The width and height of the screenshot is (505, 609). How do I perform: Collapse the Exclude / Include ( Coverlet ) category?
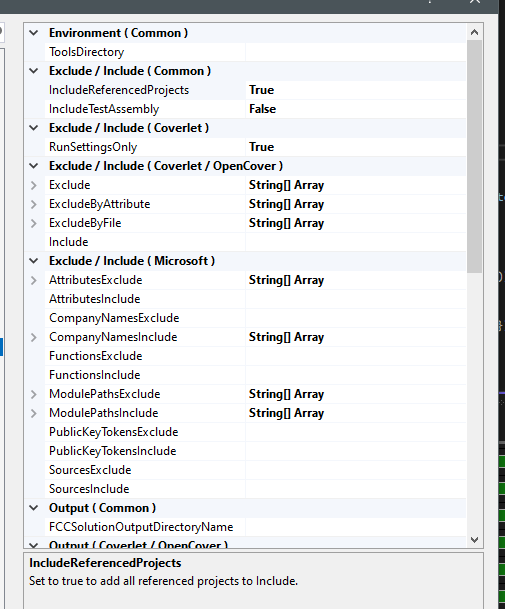tap(34, 128)
